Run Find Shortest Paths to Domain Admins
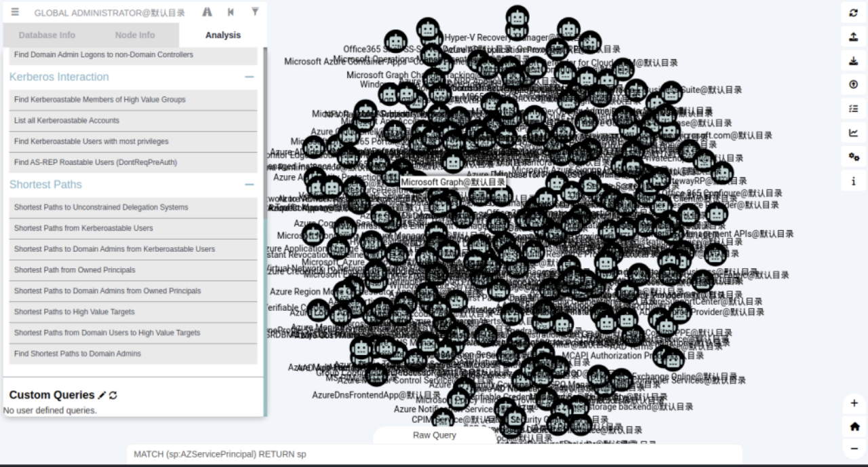868x467 pixels. pyautogui.click(x=133, y=354)
